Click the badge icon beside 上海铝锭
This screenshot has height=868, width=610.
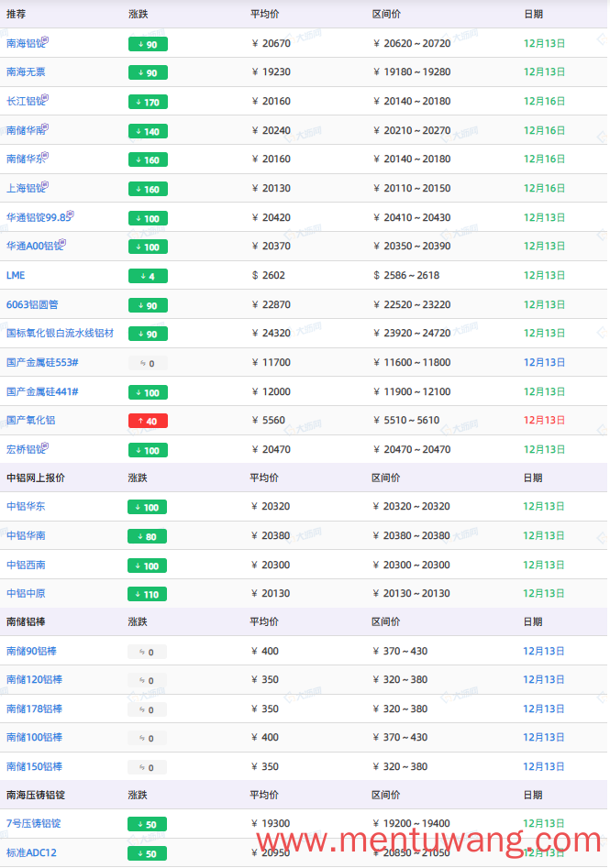[x=46, y=185]
